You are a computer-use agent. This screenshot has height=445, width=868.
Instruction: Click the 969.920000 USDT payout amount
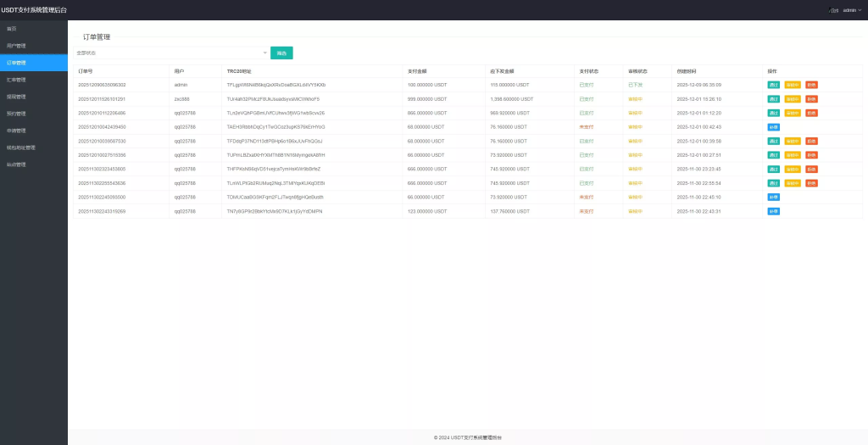click(509, 113)
